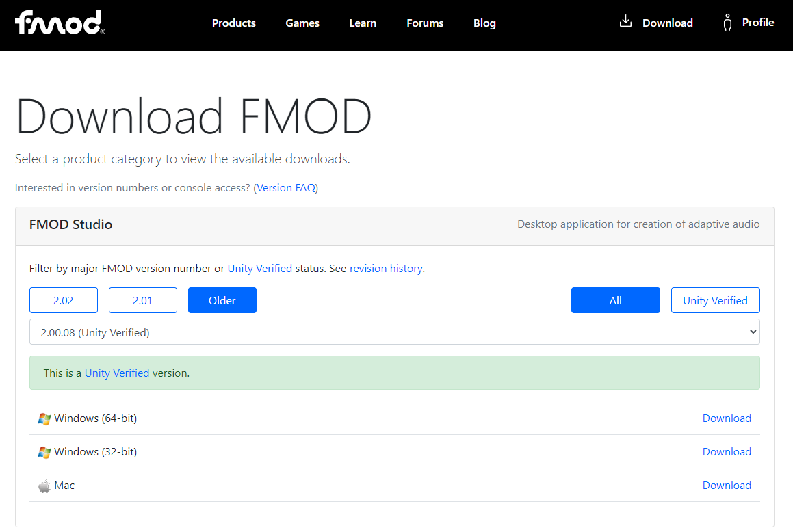Screen dimensions: 793x532
Task: Open the Download page from header
Action: click(668, 23)
